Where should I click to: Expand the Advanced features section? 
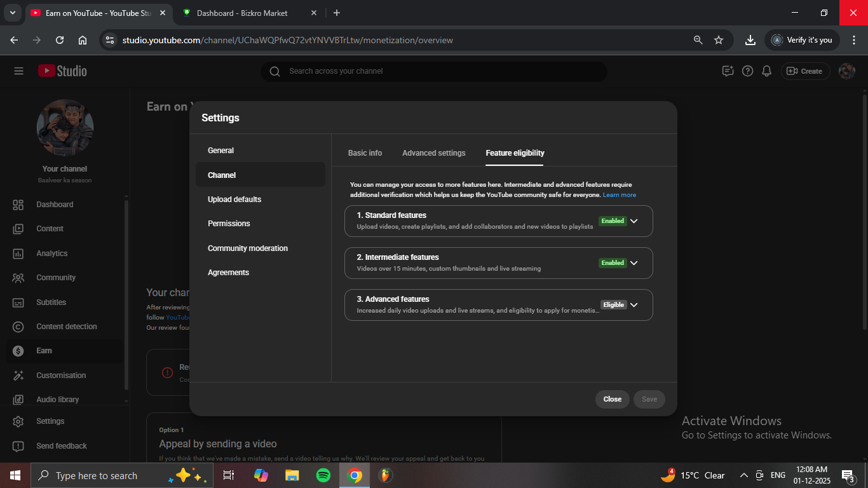coord(634,305)
